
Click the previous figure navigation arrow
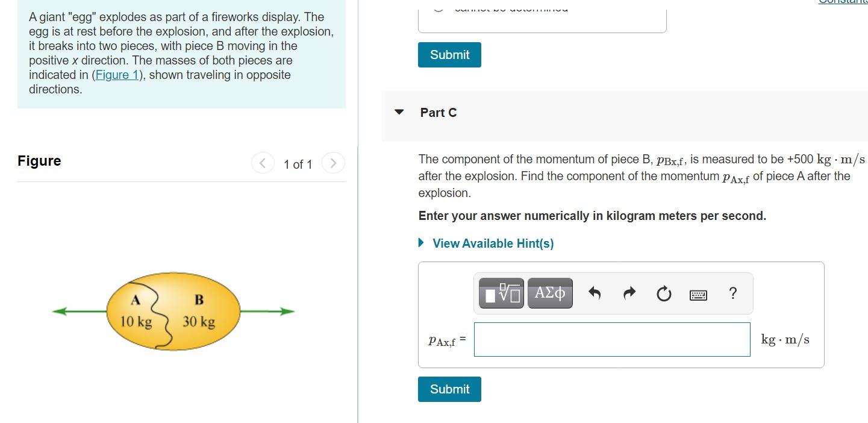(x=262, y=163)
